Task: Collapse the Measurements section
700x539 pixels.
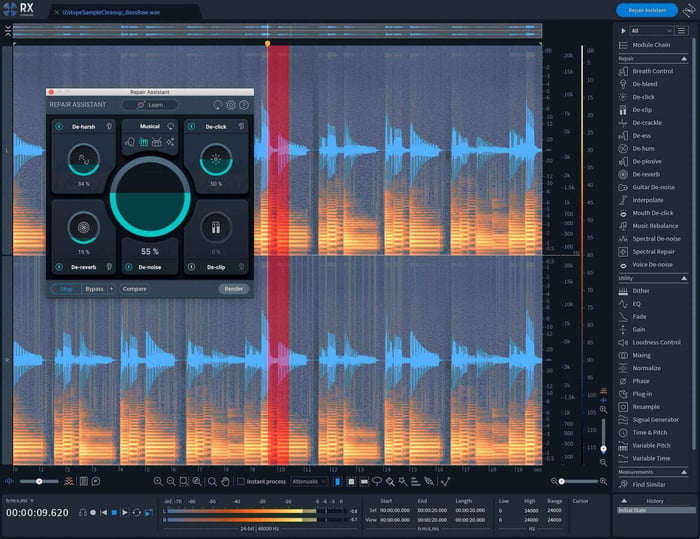Action: (684, 472)
